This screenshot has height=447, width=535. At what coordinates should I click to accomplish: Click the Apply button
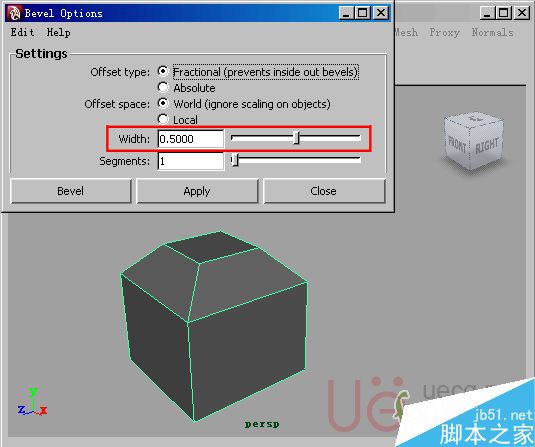pyautogui.click(x=197, y=191)
